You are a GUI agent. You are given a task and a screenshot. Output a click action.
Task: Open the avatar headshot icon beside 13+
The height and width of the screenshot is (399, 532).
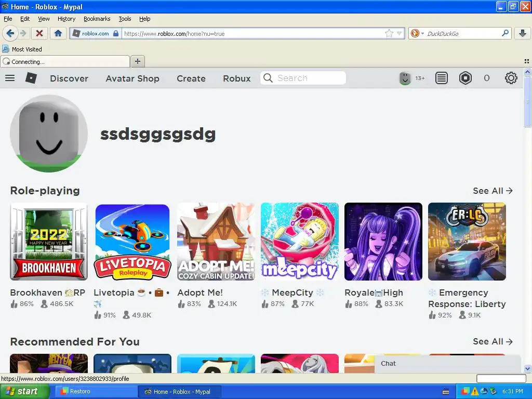pyautogui.click(x=405, y=78)
